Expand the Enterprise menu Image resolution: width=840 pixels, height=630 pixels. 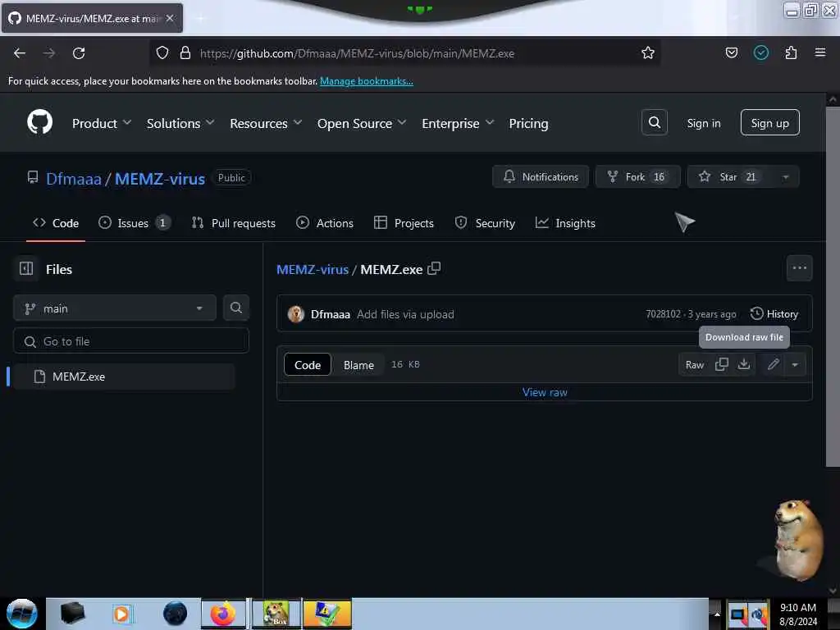[x=458, y=123]
